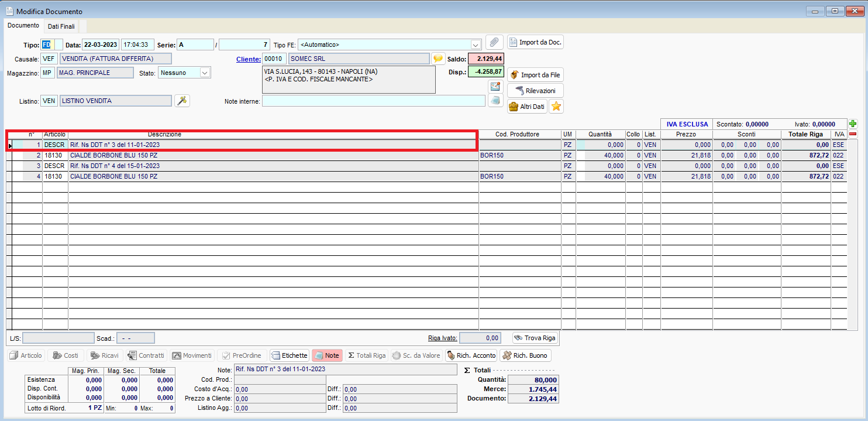Expand the Stato dropdown
Viewport: 868px width, 421px height.
pos(205,73)
